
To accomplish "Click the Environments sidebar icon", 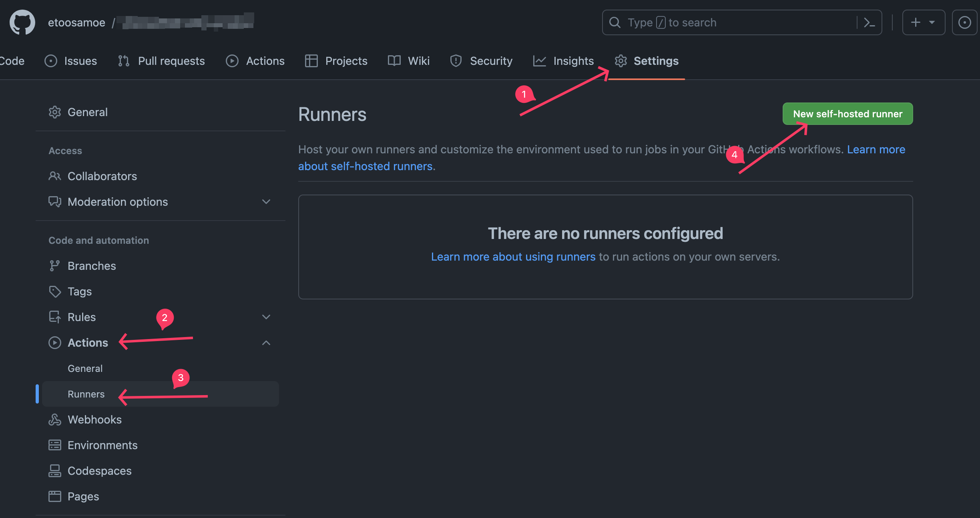I will (x=55, y=445).
